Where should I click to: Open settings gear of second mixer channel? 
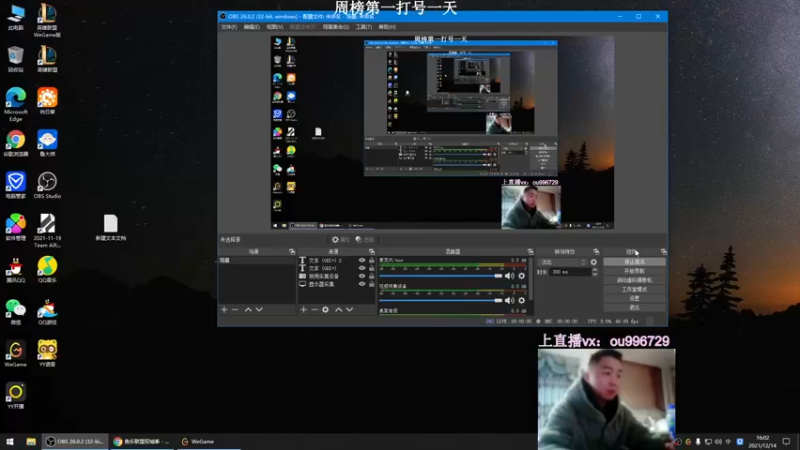pos(521,301)
